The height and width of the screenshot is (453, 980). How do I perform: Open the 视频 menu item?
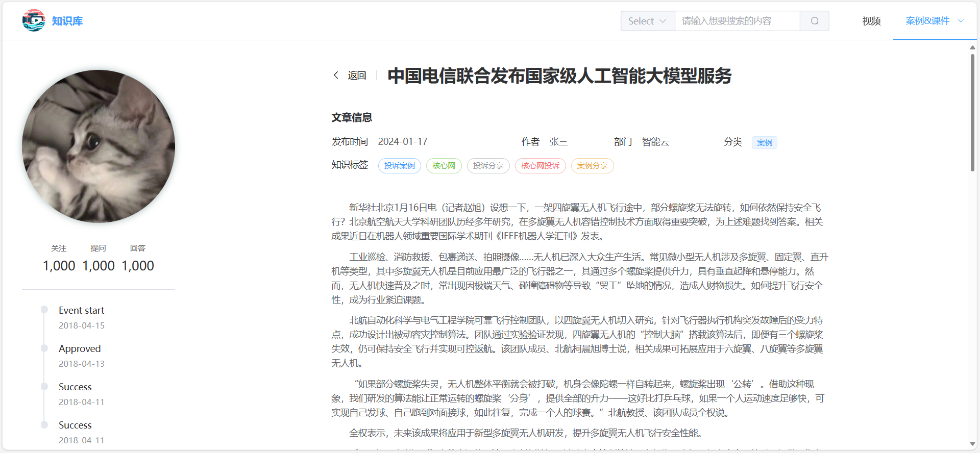coord(871,21)
